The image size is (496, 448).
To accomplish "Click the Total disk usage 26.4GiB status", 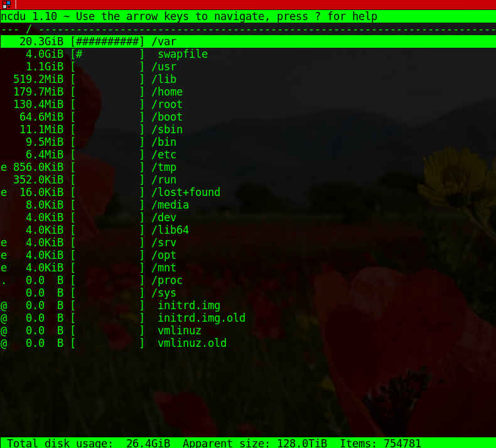I will (89, 443).
